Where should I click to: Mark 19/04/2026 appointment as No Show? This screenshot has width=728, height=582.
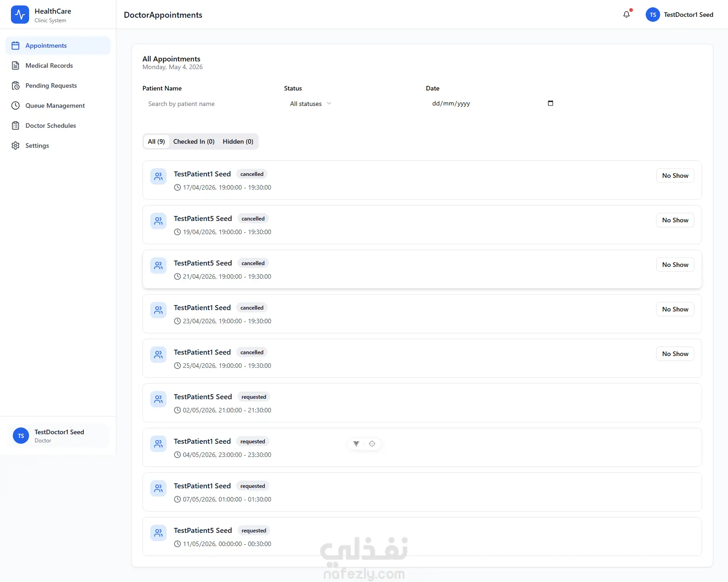click(675, 220)
